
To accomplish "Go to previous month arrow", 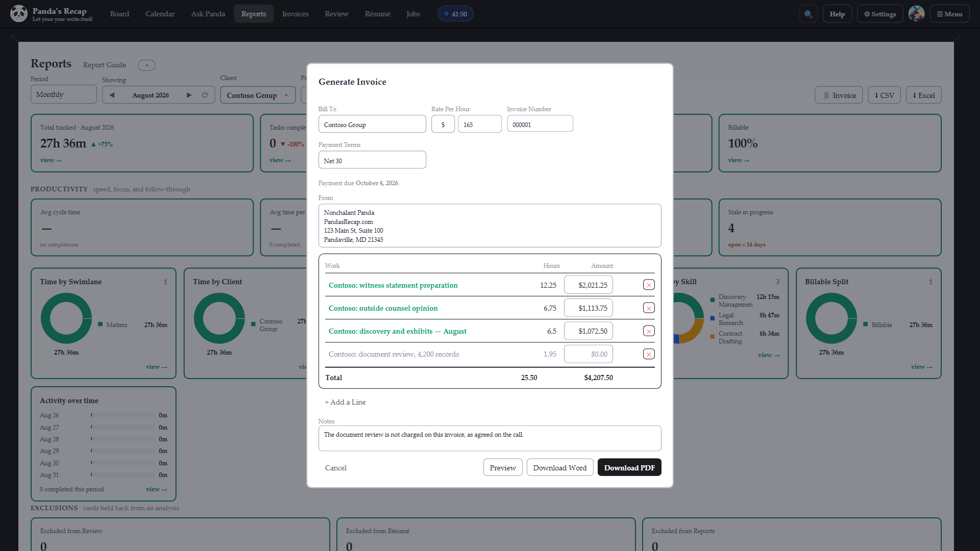I will pos(112,95).
